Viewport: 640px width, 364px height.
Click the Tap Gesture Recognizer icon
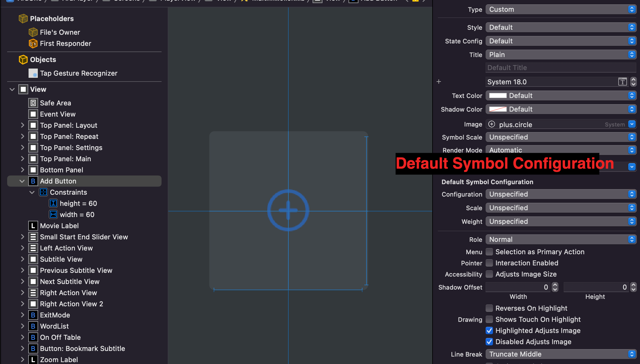[33, 73]
